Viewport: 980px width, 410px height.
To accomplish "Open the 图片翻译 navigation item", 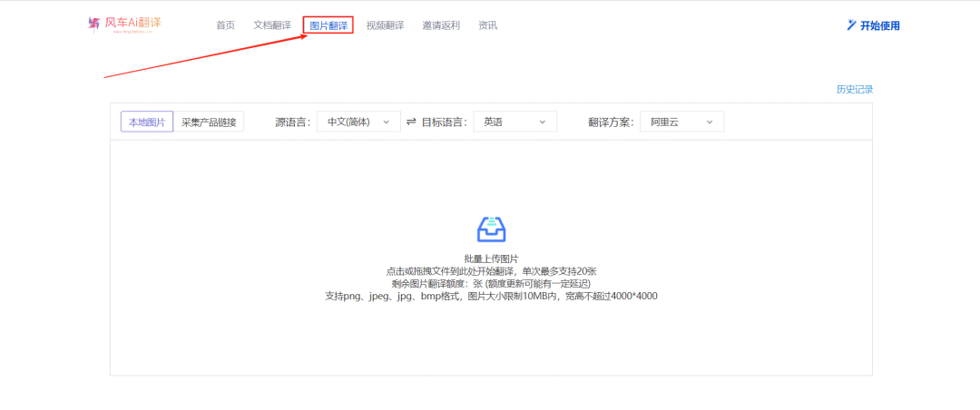I will coord(328,25).
